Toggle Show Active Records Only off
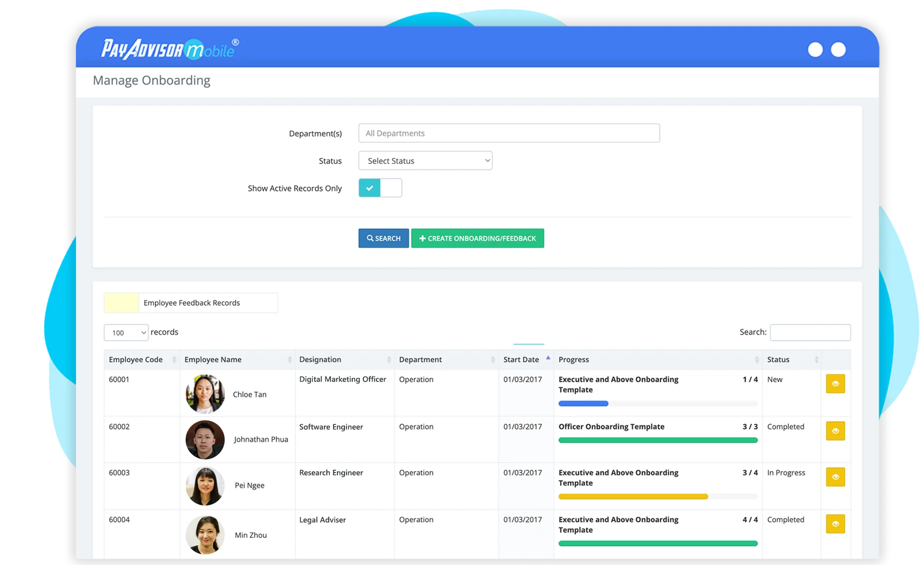Screen dimensions: 924x565 coord(380,188)
